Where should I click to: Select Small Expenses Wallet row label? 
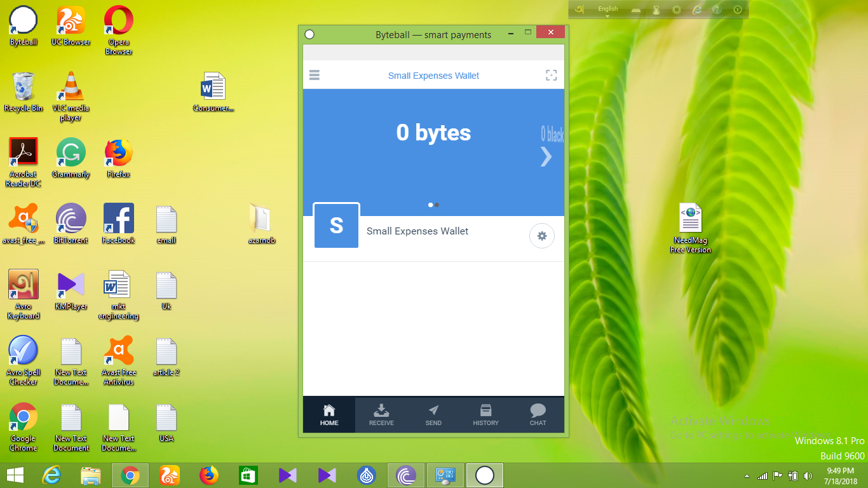click(417, 231)
